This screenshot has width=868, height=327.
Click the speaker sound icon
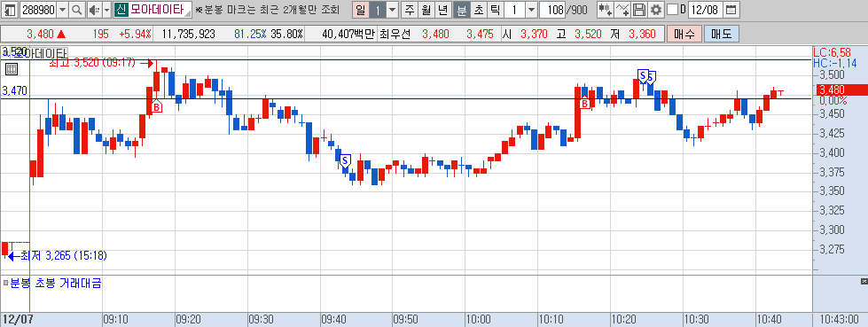(95, 10)
